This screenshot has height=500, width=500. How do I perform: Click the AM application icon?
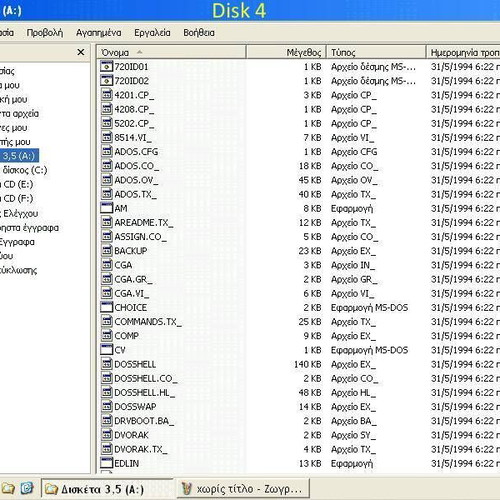(x=106, y=208)
